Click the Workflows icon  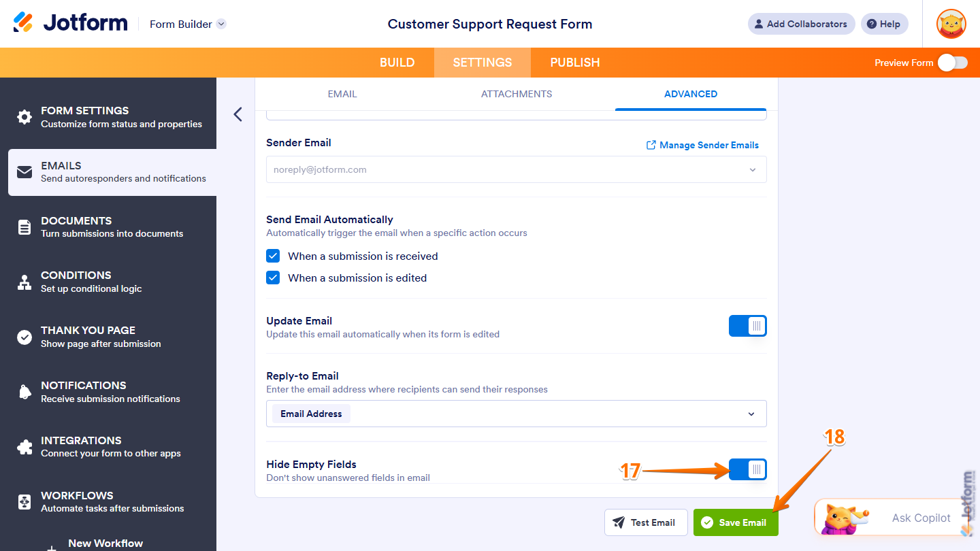(24, 502)
